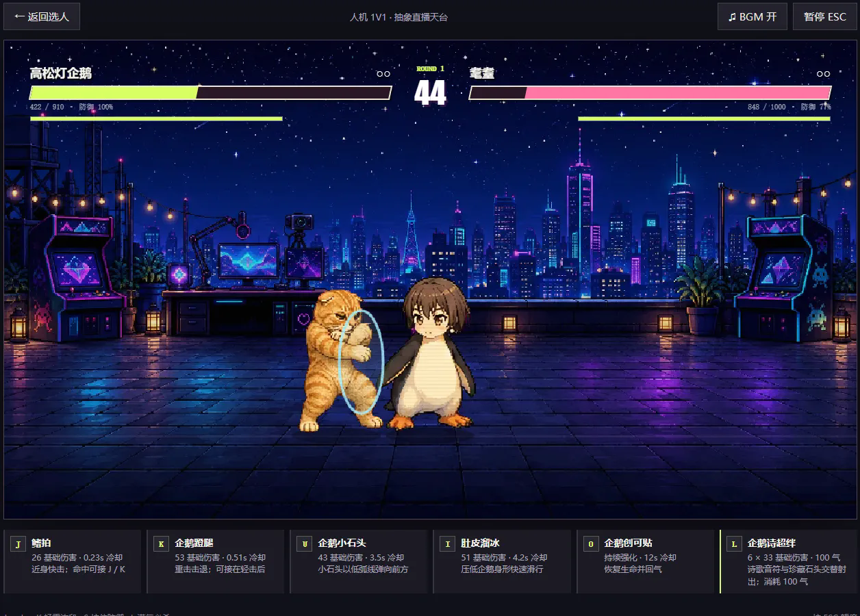Click the J key icon for 鳍拍
Screen dimensions: 860x616
[x=18, y=544]
